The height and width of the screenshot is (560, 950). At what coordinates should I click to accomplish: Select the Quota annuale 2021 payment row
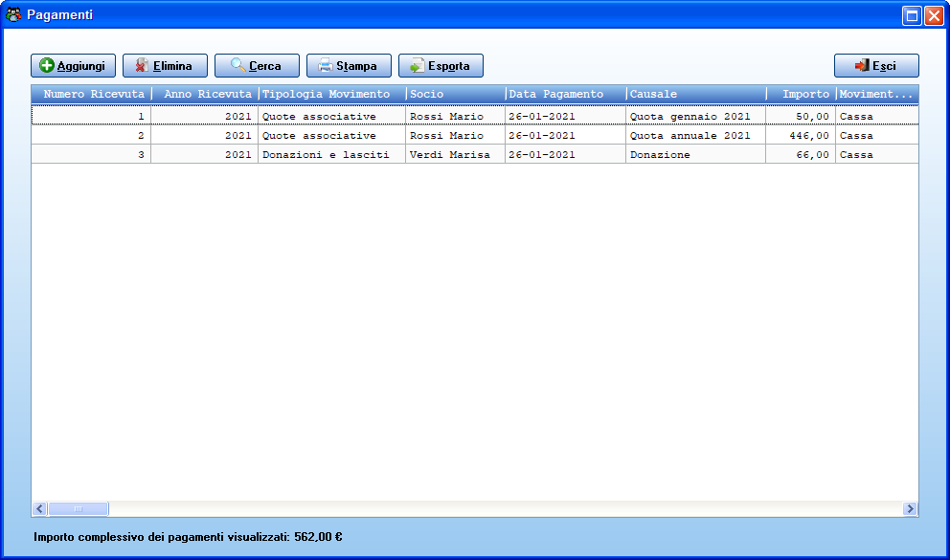pos(475,136)
